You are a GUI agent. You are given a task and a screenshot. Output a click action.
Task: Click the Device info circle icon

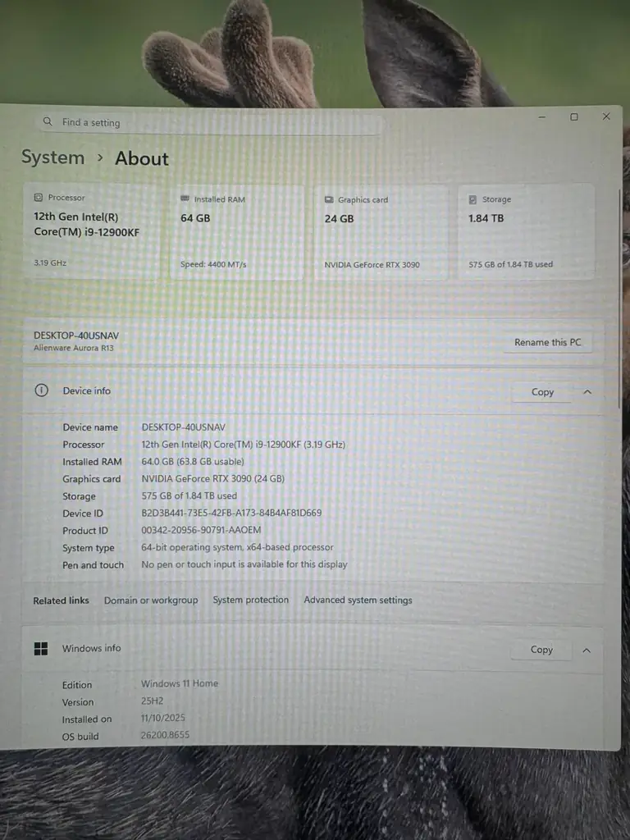point(41,390)
